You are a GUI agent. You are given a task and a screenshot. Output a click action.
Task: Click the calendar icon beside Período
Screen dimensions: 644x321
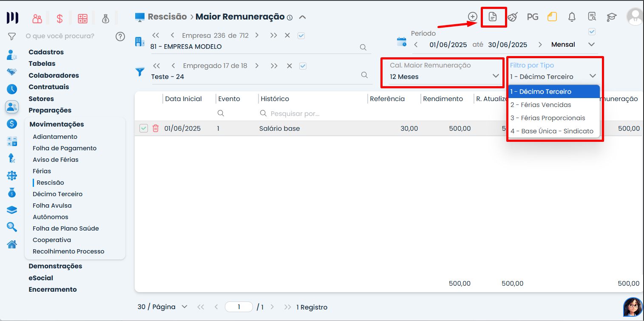pos(402,42)
